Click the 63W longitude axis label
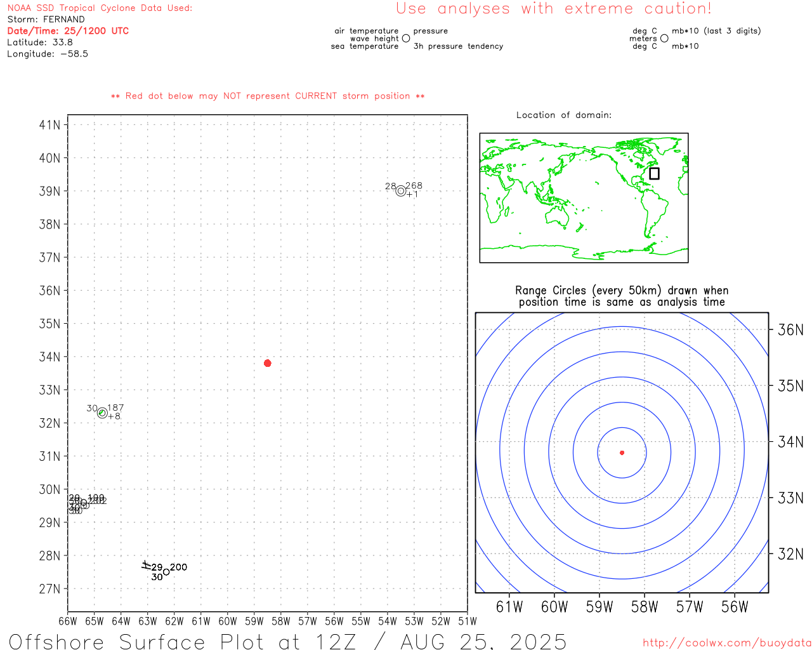 pyautogui.click(x=148, y=621)
